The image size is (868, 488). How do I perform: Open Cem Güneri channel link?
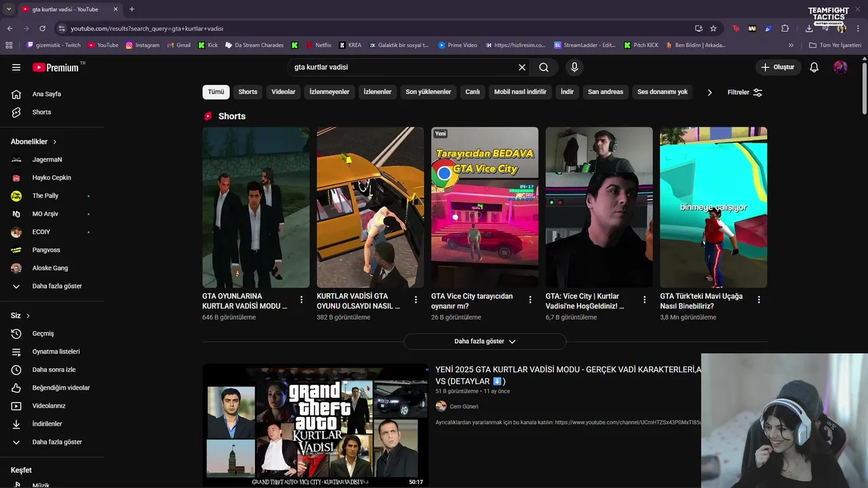pos(464,407)
